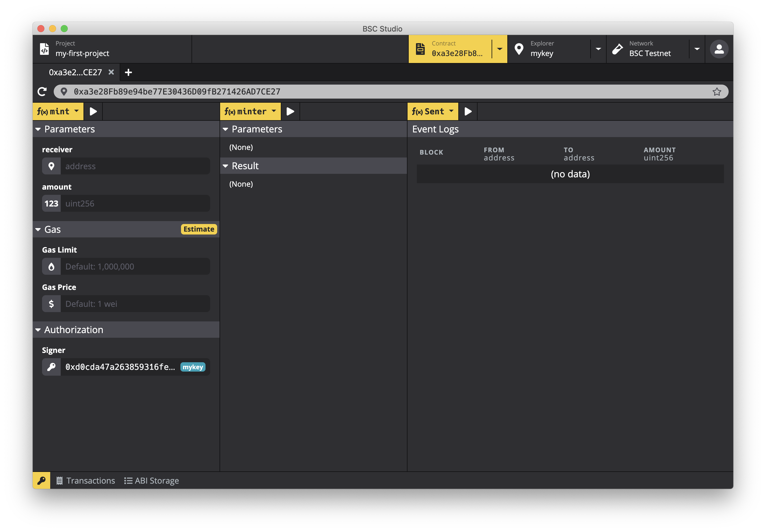Open the keypair manager key icon
The width and height of the screenshot is (766, 532).
coord(41,480)
